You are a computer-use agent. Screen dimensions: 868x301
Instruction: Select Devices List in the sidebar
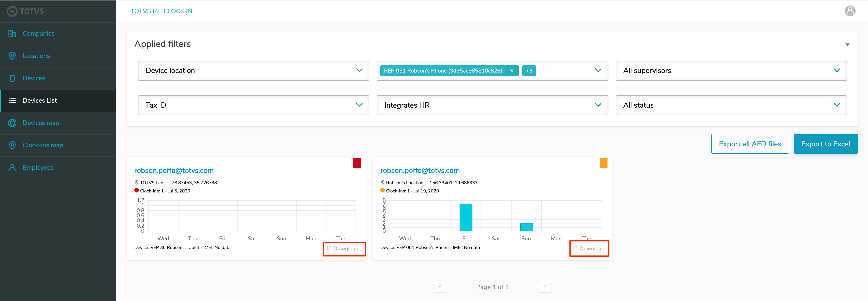coord(40,100)
